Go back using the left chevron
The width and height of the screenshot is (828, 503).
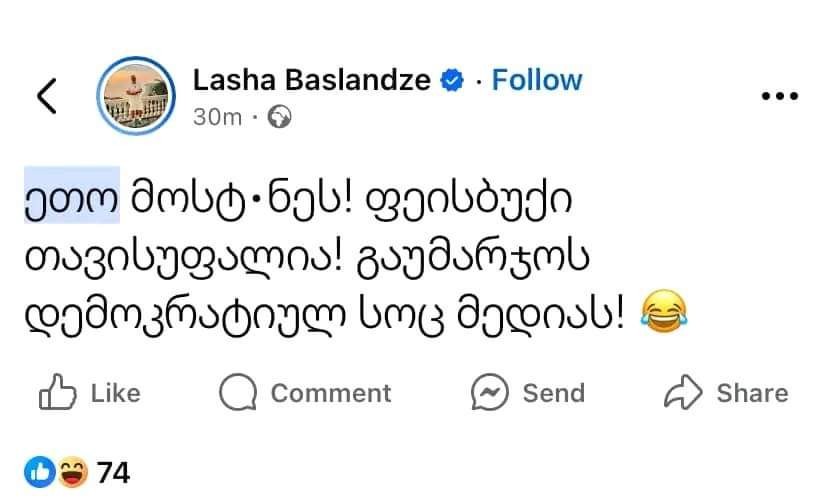coord(46,96)
